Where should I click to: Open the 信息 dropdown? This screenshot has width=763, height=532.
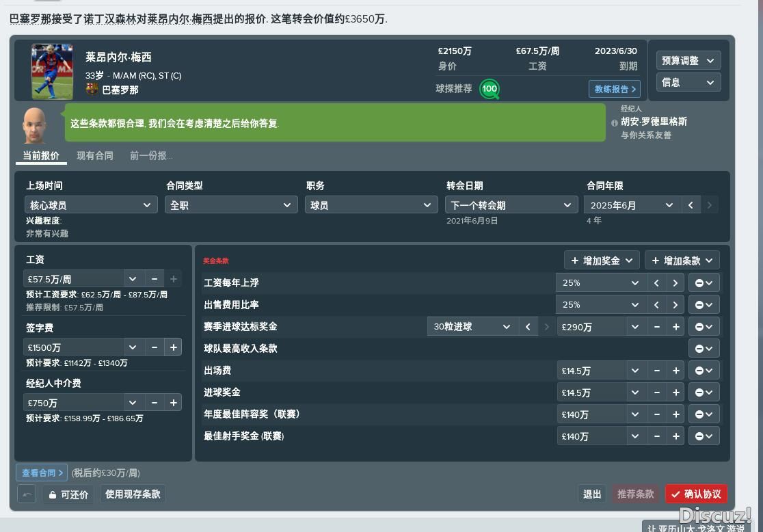click(688, 82)
